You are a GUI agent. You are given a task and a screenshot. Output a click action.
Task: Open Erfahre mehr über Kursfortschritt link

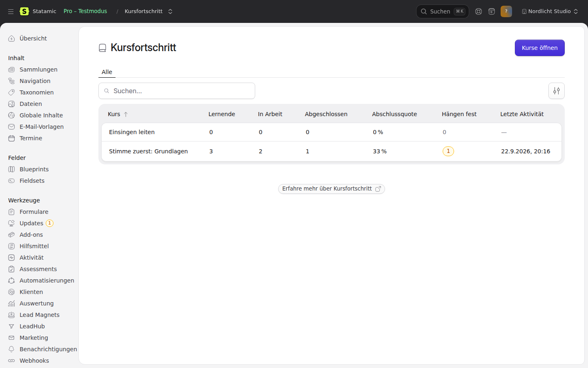[332, 189]
